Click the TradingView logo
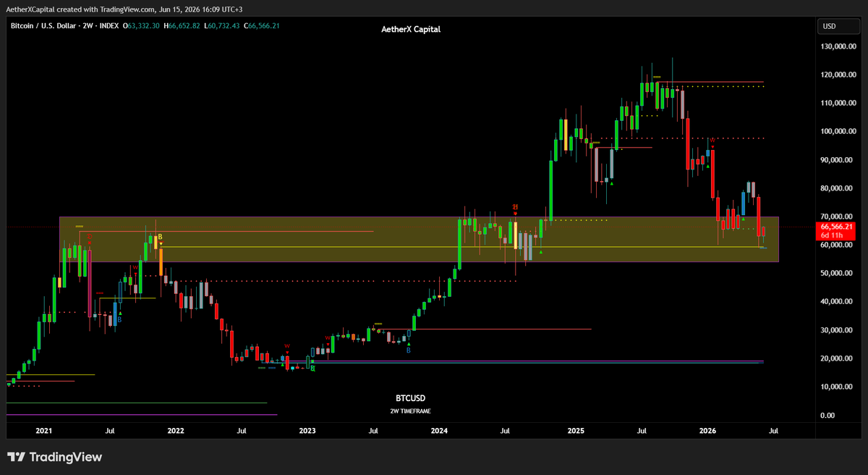The image size is (868, 475). point(55,457)
